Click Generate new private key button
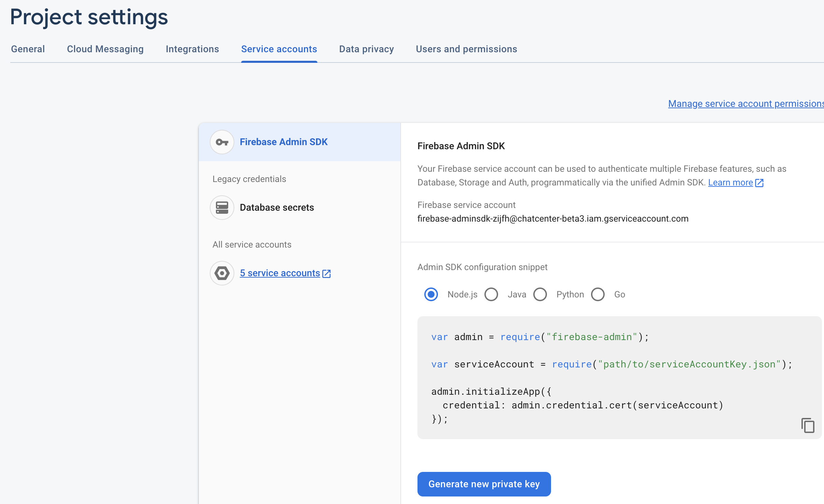This screenshot has width=824, height=504. (484, 484)
